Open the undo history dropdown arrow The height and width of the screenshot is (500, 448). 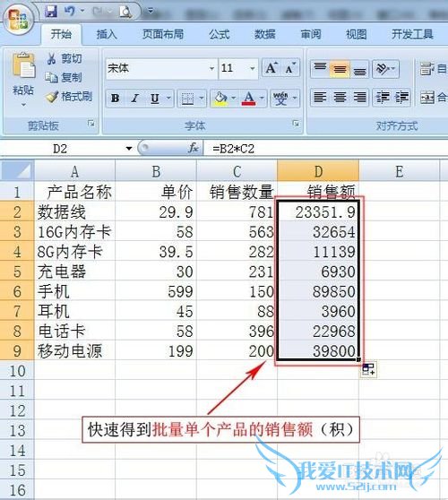82,12
